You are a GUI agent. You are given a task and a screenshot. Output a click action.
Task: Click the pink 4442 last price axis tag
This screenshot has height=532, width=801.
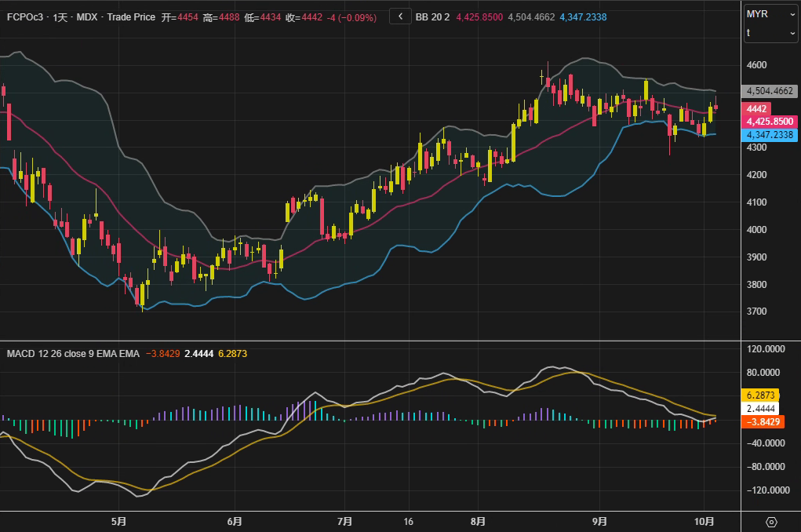pos(757,109)
